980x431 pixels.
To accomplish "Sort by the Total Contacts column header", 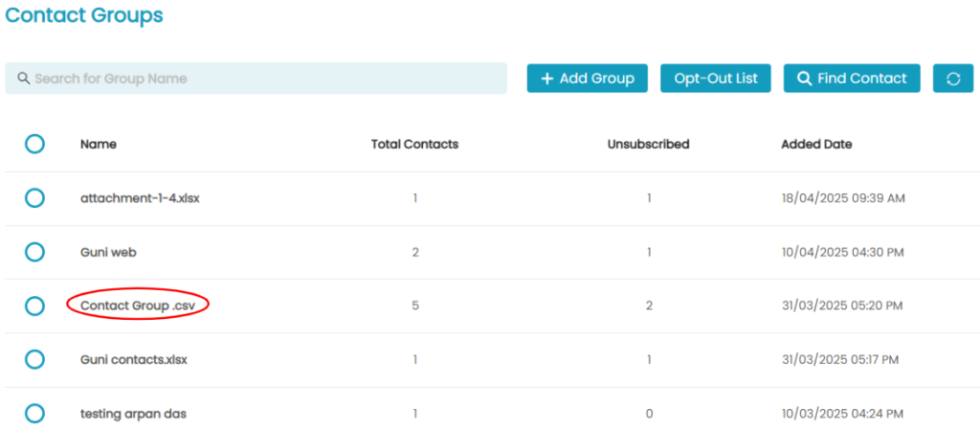I will 415,145.
